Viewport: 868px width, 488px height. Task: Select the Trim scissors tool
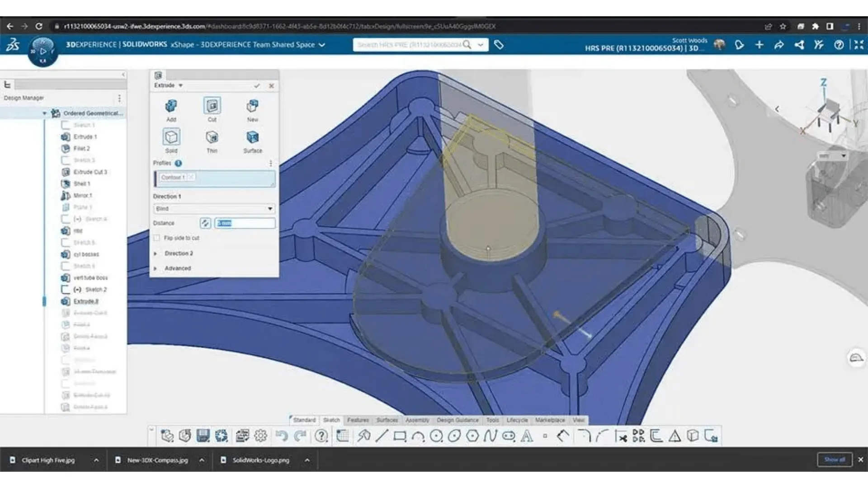[x=621, y=436]
